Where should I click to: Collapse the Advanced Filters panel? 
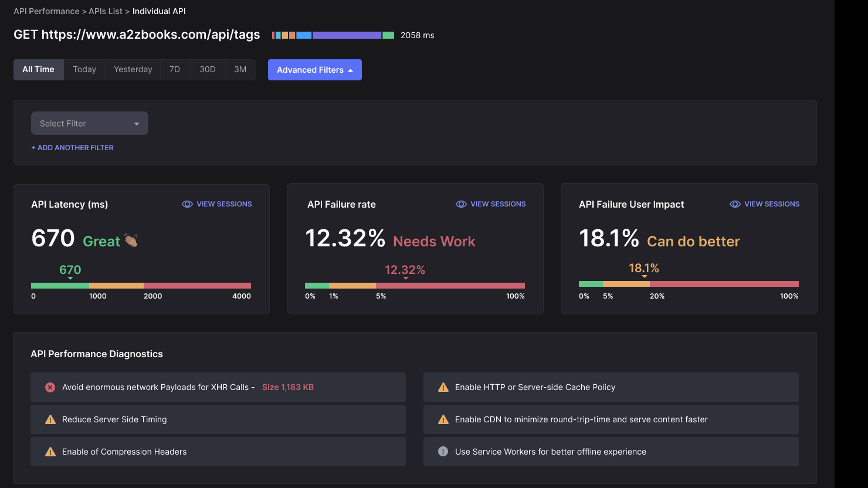pyautogui.click(x=314, y=70)
